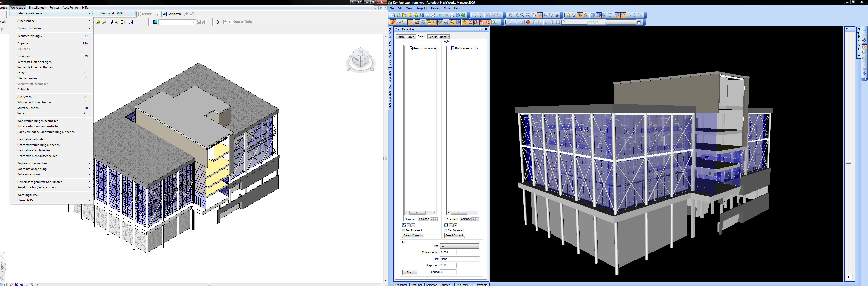The width and height of the screenshot is (868, 286).
Task: Click the animation Record red button
Action: [528, 22]
